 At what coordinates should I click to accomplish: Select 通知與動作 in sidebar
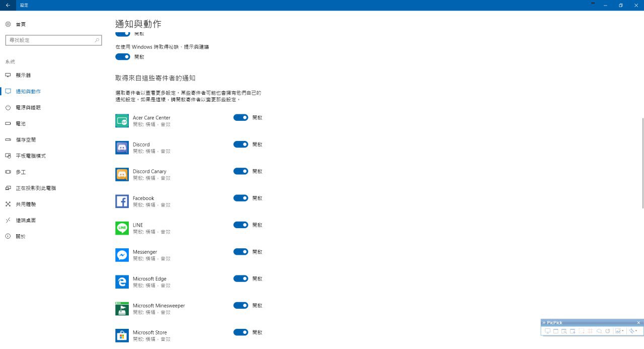28,91
